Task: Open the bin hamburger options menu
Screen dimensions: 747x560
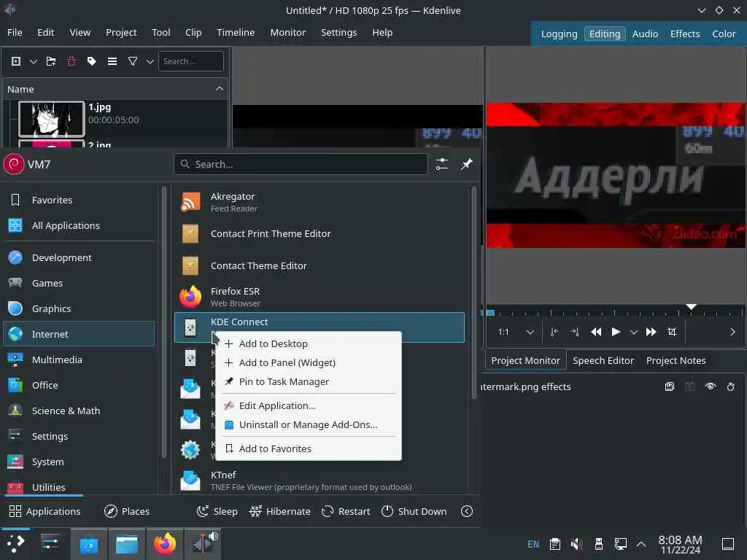Action: click(x=112, y=61)
